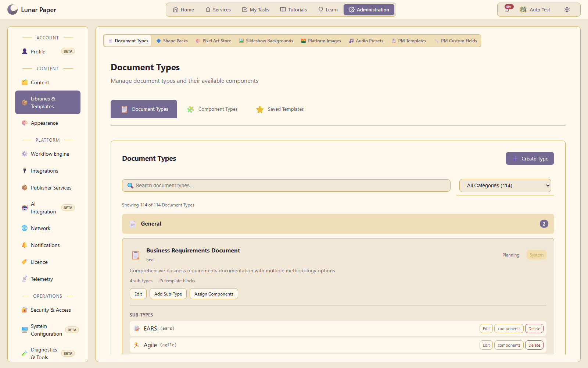Click the Integrations plug icon
Image resolution: width=588 pixels, height=368 pixels.
click(x=25, y=171)
